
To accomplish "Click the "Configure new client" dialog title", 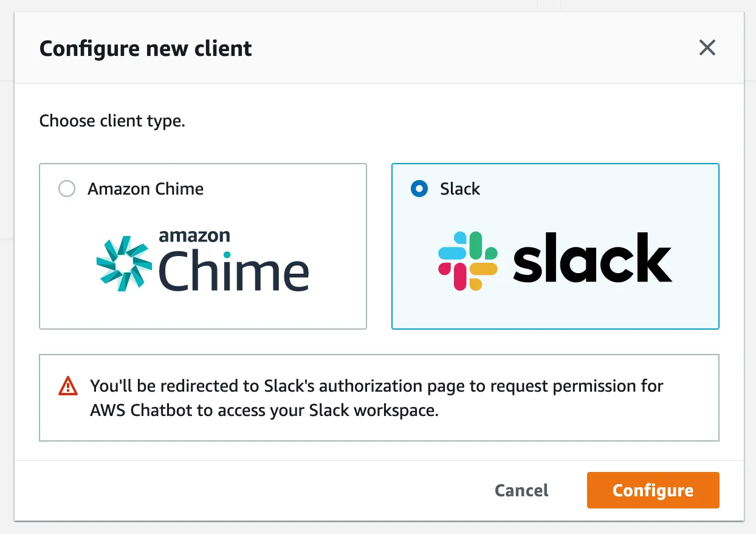I will tap(145, 48).
